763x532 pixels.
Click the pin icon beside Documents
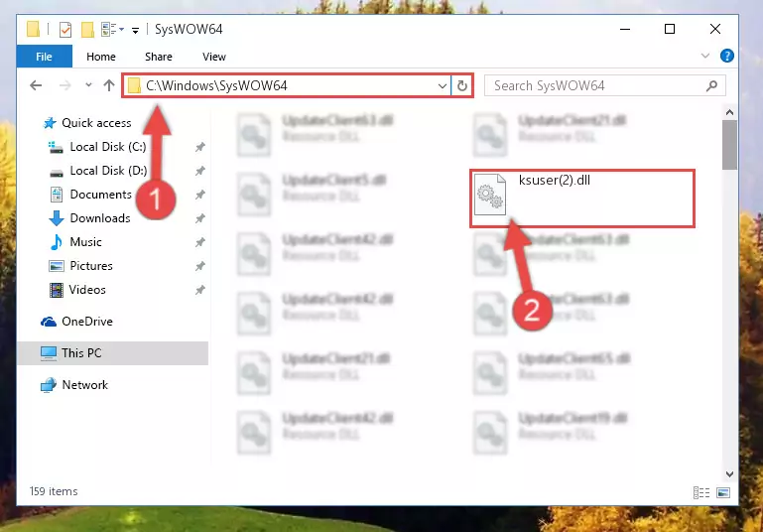(200, 195)
